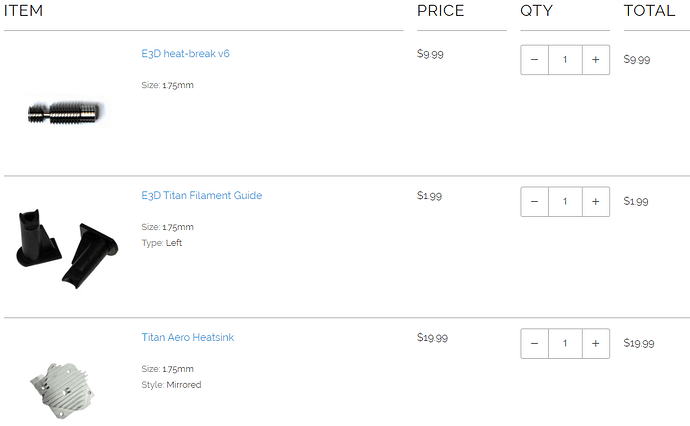Click the $19.99 total for Titan Aero Heatsink

[638, 344]
